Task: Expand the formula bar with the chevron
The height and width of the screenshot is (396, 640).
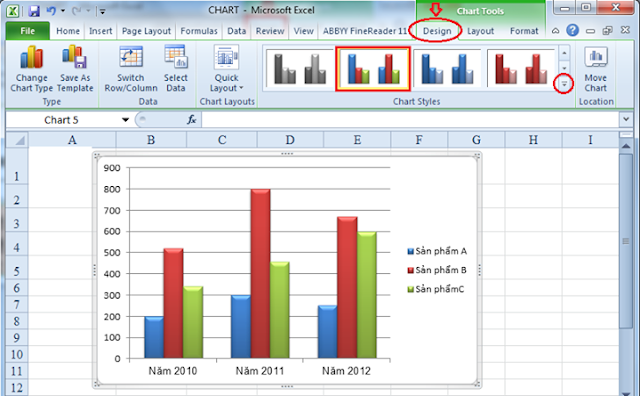Action: click(626, 120)
